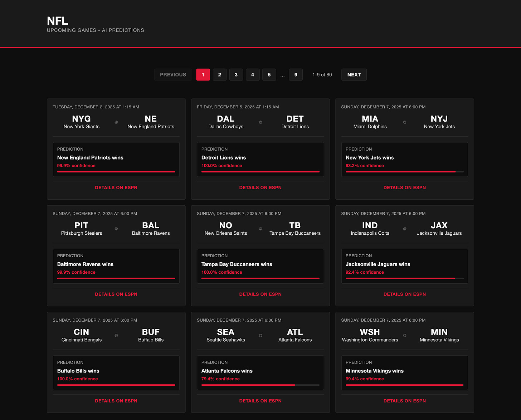Image resolution: width=521 pixels, height=420 pixels.
Task: View ESPN details for Bengals at Bills
Action: tap(116, 401)
